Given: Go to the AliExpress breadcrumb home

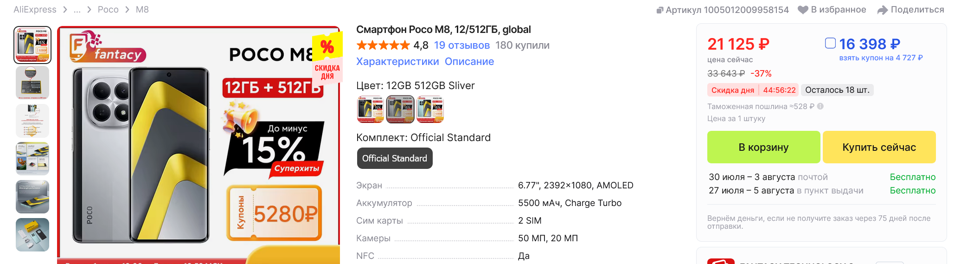Looking at the screenshot, I should (x=35, y=10).
